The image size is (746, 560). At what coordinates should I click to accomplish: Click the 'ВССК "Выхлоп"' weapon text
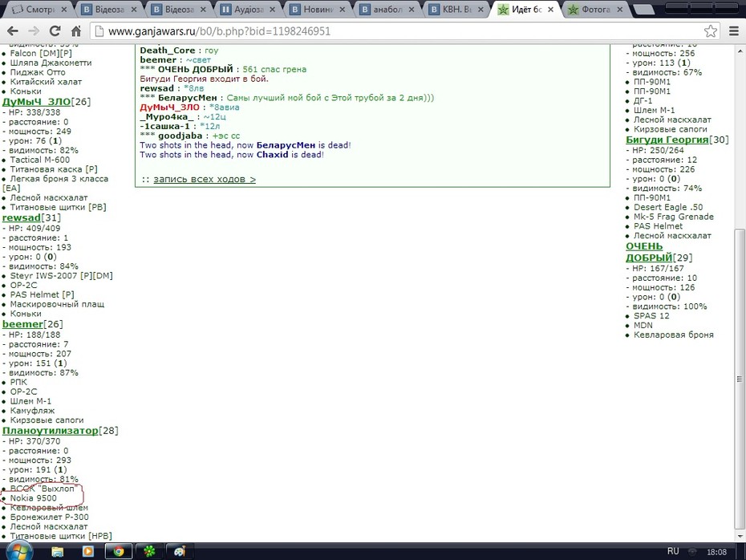click(x=43, y=489)
